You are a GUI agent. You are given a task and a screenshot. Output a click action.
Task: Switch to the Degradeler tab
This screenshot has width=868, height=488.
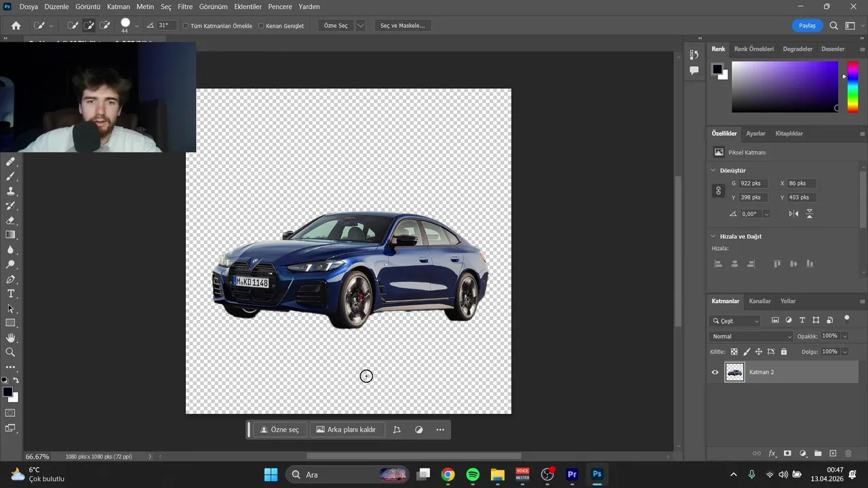tap(797, 49)
